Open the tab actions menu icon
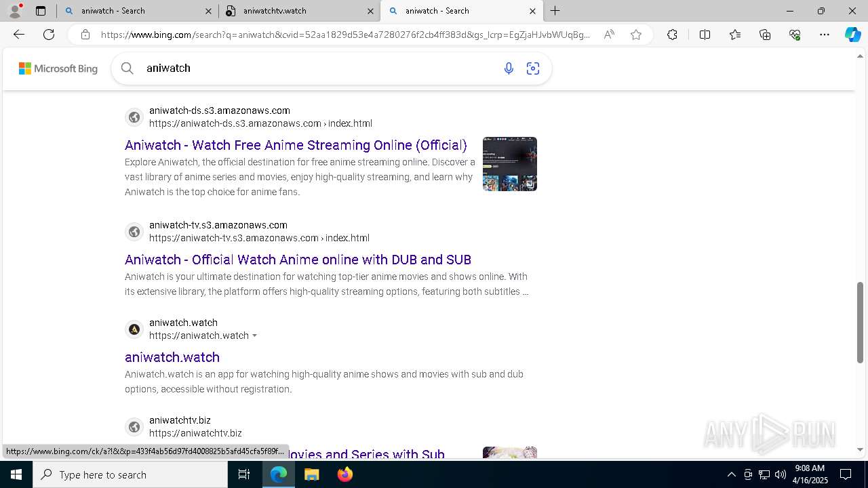Viewport: 868px width, 488px height. 41,11
